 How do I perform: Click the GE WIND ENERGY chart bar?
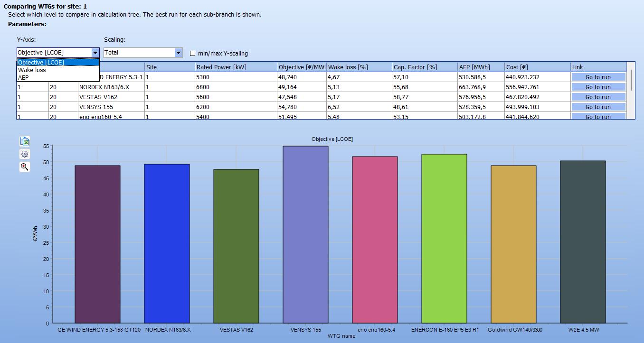coord(98,244)
